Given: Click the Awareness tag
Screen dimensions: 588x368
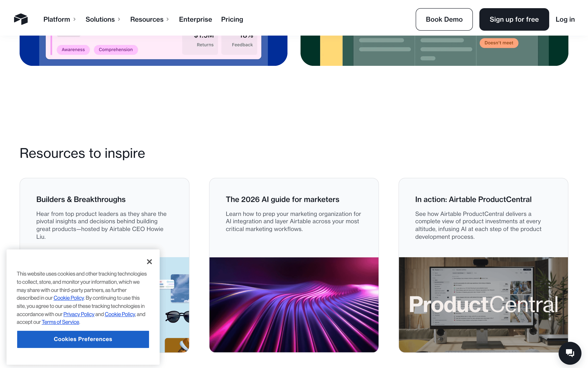Looking at the screenshot, I should [73, 50].
